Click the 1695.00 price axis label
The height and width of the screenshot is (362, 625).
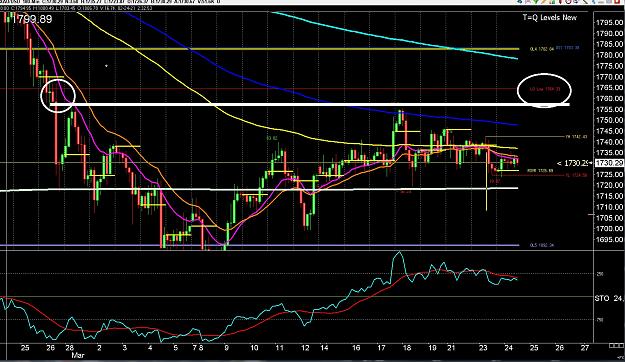click(609, 240)
